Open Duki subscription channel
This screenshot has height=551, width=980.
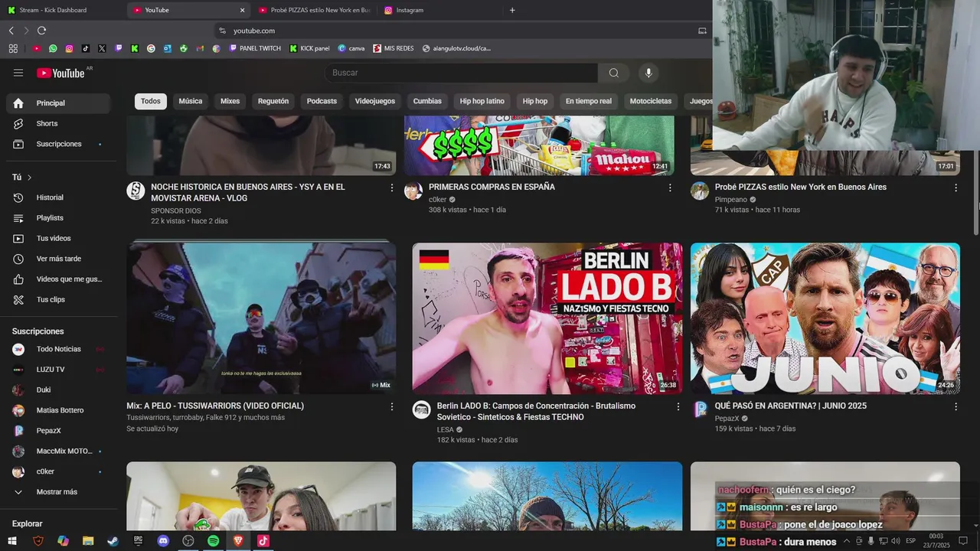click(x=58, y=390)
